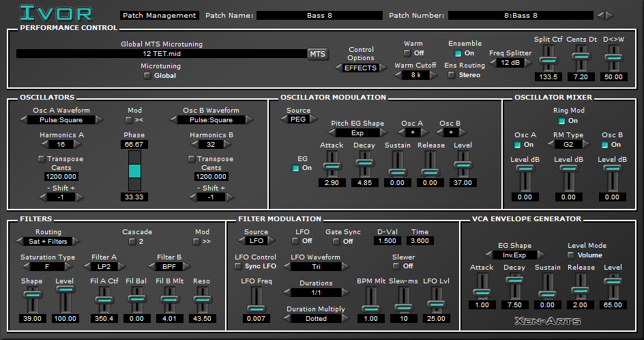Click right arrow of Freq Splitter 12 dB
Image resolution: width=644 pixels, height=340 pixels.
(x=528, y=63)
